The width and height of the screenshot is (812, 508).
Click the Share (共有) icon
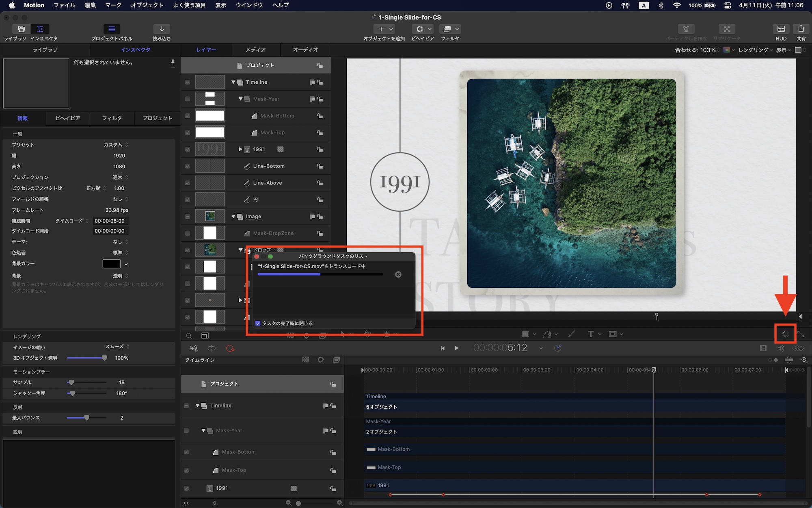(801, 29)
